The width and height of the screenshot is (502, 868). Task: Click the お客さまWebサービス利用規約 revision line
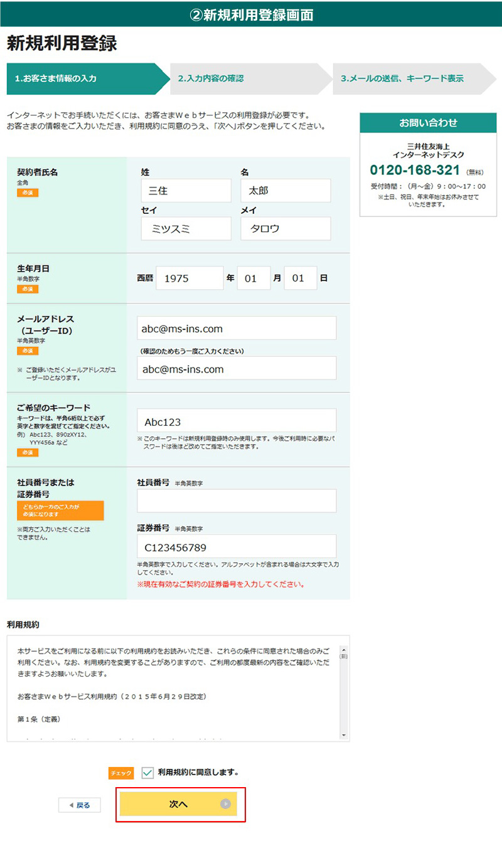(x=112, y=697)
